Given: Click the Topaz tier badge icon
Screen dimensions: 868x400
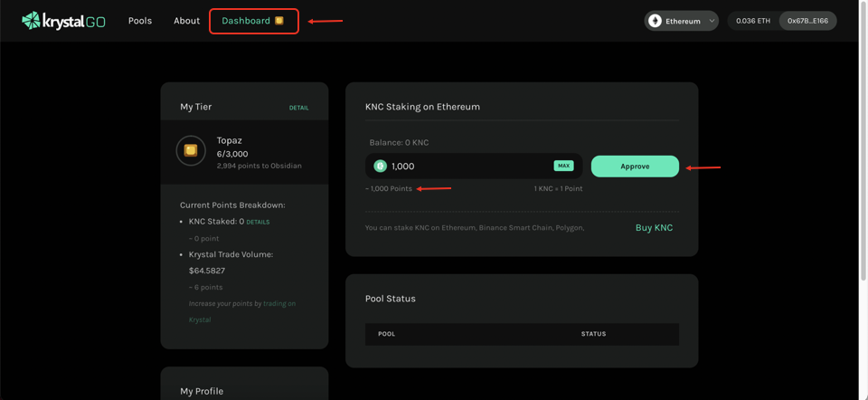Looking at the screenshot, I should [x=191, y=151].
